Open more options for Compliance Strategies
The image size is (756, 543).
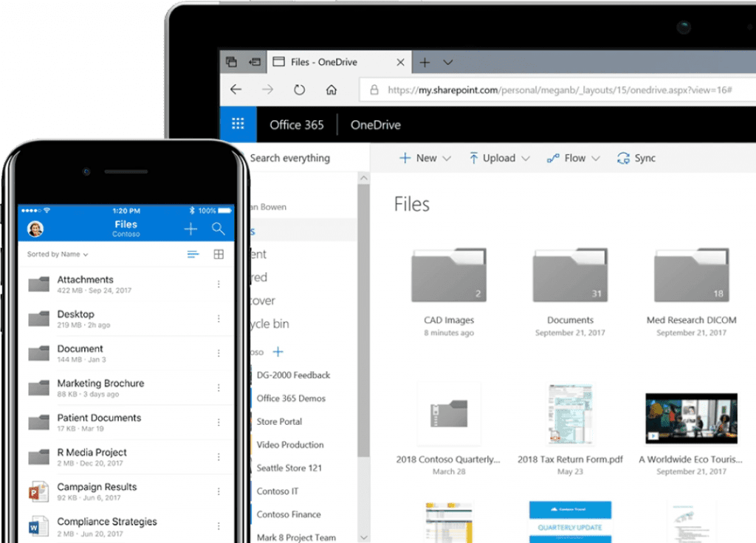click(219, 526)
